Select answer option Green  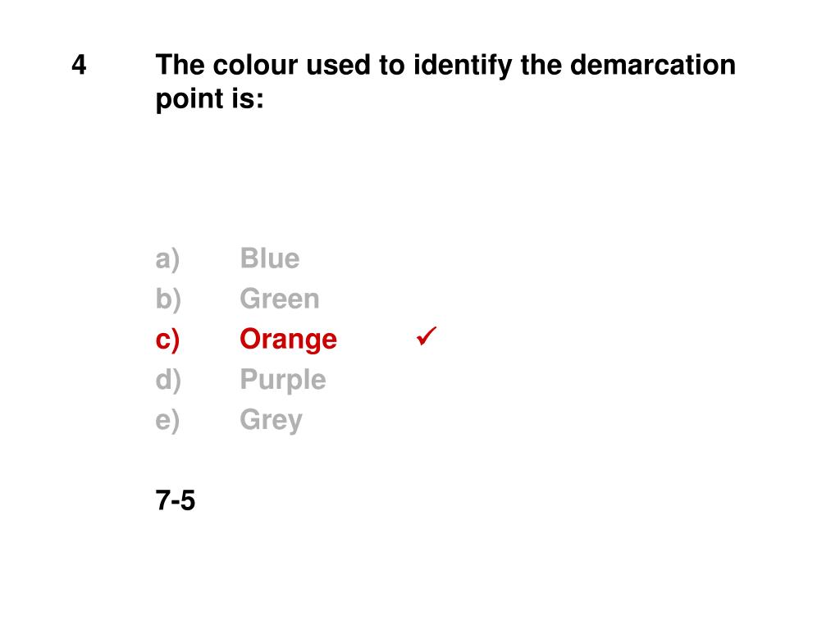pos(280,299)
